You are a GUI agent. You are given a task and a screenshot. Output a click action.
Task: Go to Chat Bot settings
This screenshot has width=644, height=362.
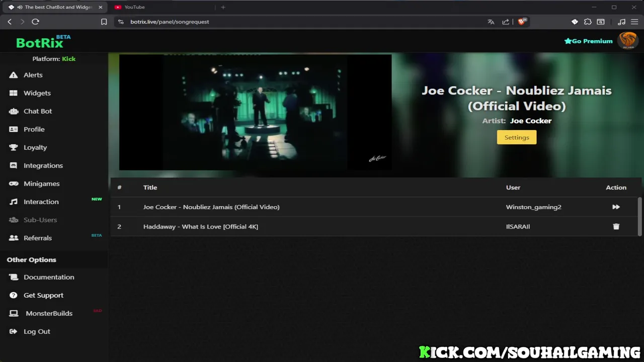(38, 111)
